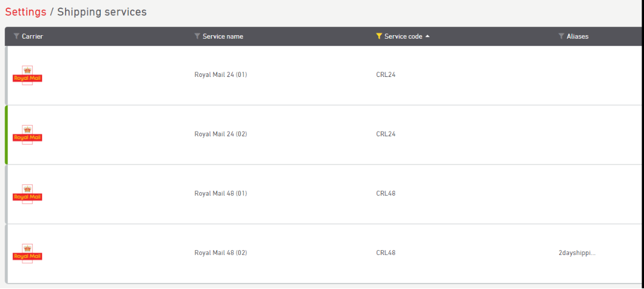
Task: Select the Royal Mail 48 (01) service name
Action: pos(221,193)
